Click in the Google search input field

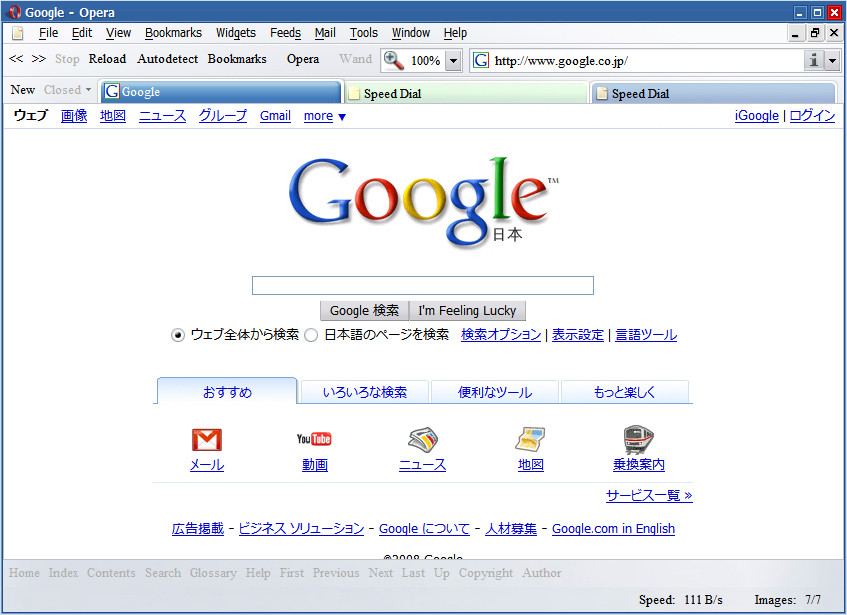[x=423, y=286]
